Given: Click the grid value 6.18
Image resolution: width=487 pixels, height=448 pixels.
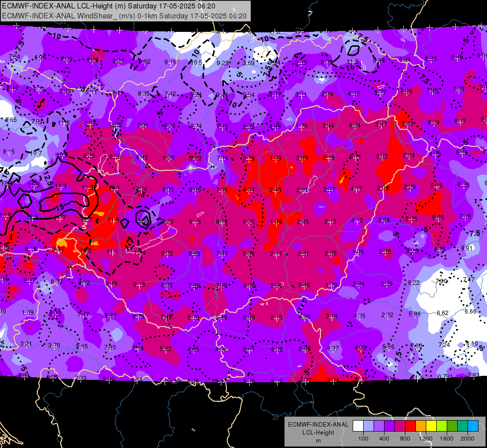Looking at the screenshot, I should click(31, 248).
